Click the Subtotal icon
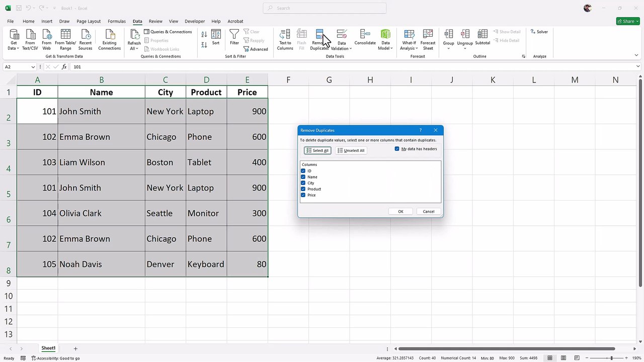The width and height of the screenshot is (644, 362). 482,38
